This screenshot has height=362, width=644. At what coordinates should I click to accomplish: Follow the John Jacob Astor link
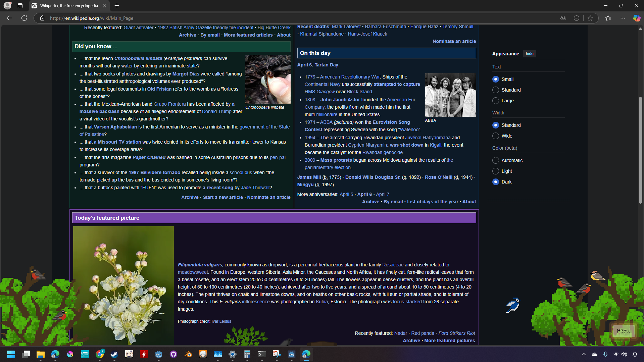click(340, 100)
